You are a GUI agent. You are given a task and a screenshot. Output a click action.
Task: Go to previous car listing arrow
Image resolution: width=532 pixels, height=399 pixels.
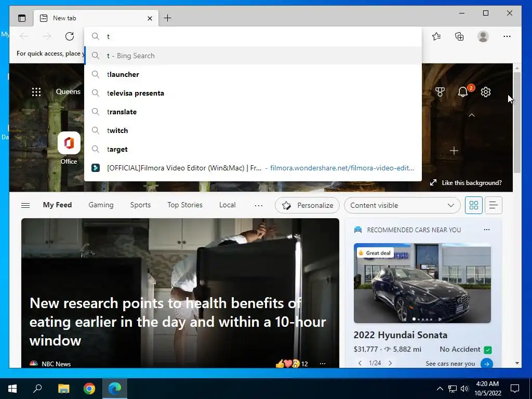(x=360, y=363)
